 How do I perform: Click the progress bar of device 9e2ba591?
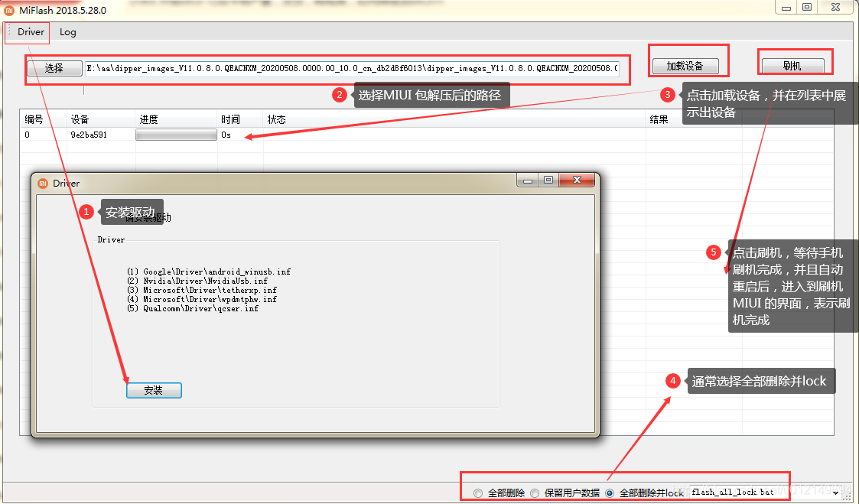click(x=177, y=135)
